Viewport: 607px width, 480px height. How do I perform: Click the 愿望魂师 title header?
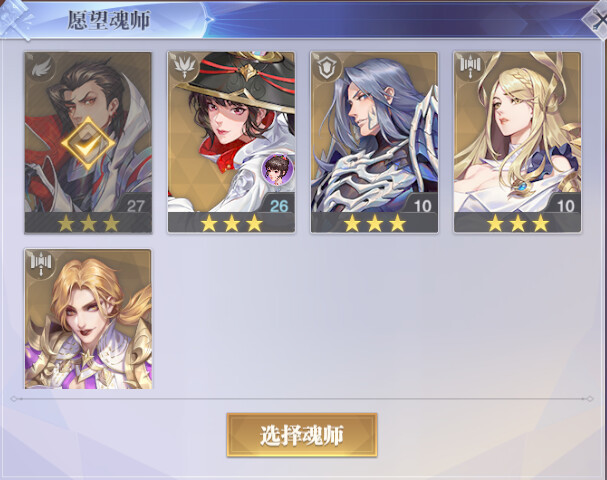coord(109,20)
